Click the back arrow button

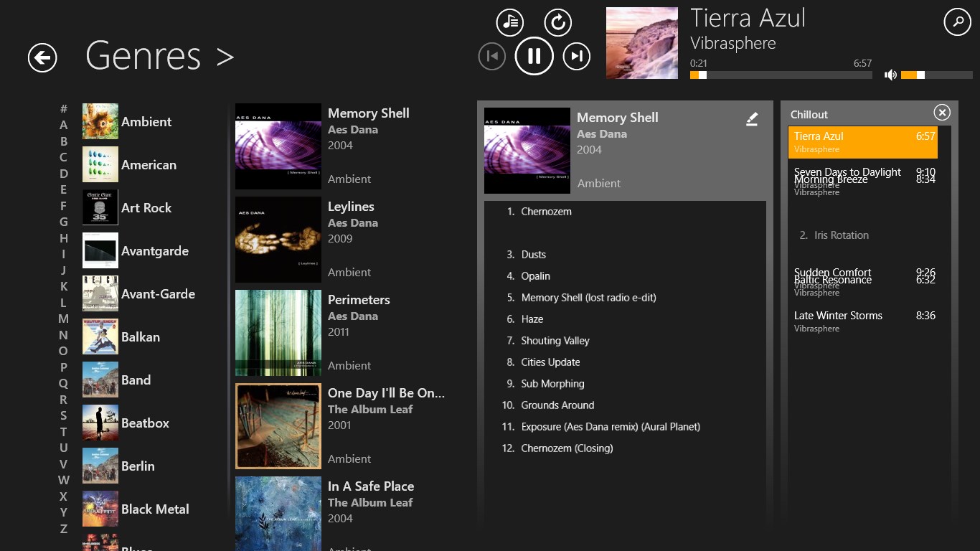point(42,57)
